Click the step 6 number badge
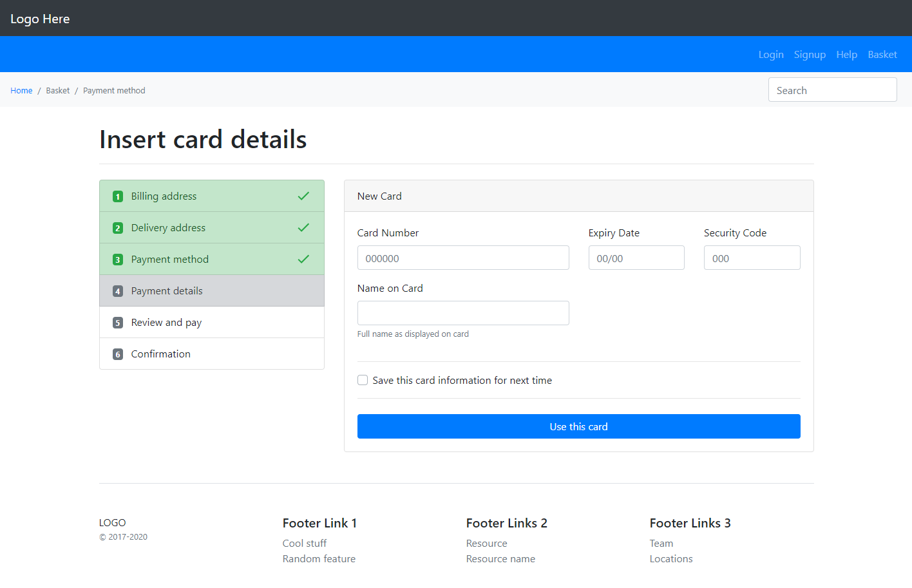The width and height of the screenshot is (912, 588). click(x=118, y=354)
